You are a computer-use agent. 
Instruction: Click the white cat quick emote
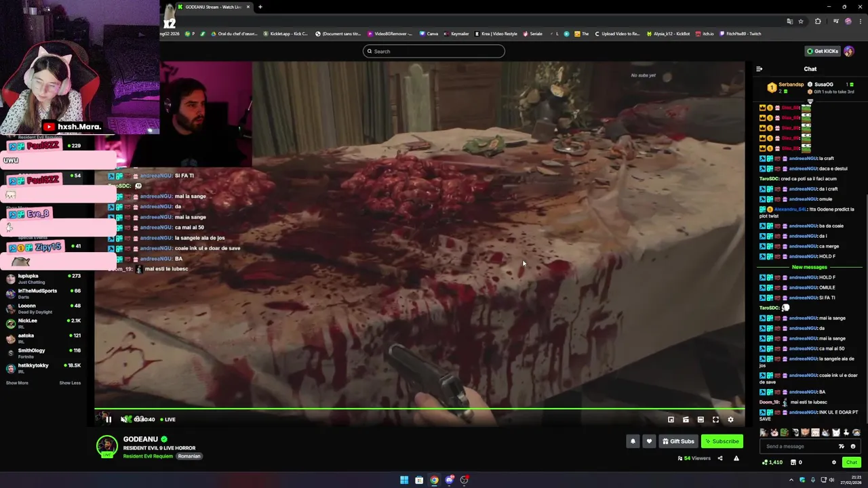835,432
